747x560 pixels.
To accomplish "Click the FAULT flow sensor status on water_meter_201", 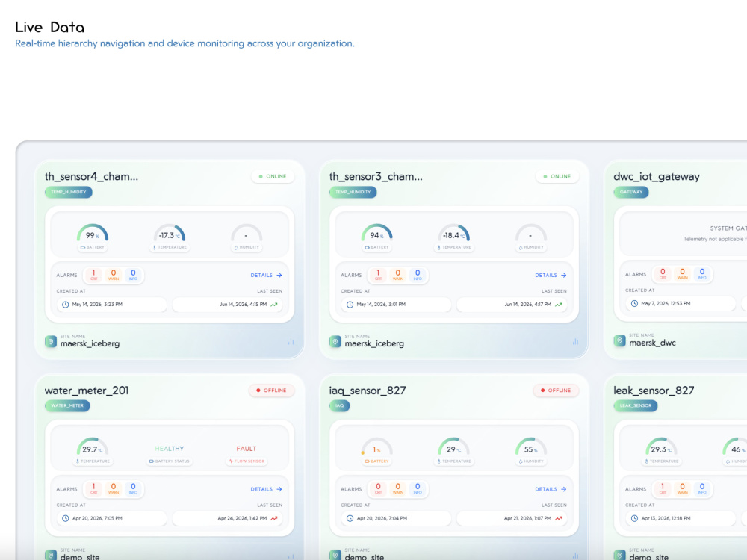I will [x=247, y=449].
